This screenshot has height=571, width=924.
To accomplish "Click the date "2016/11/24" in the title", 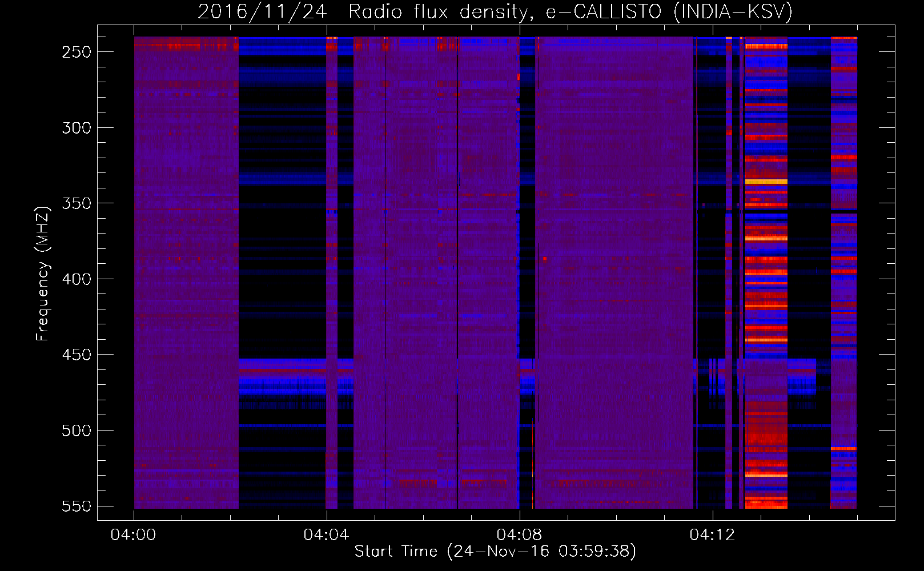I will tap(262, 11).
